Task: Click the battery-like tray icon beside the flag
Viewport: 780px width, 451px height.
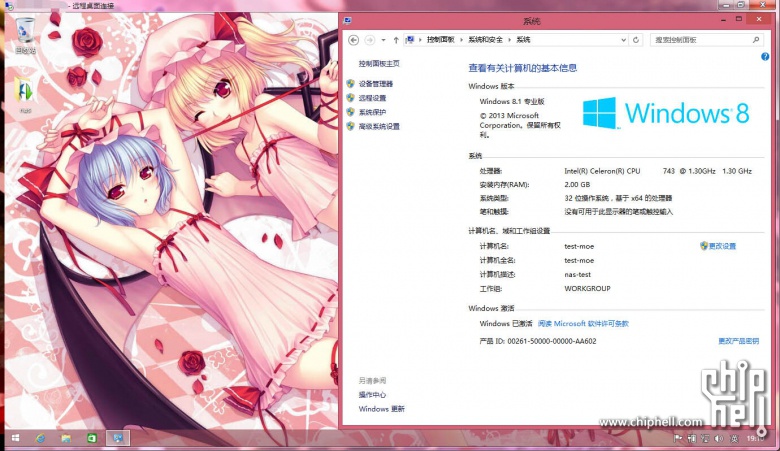Action: point(691,438)
